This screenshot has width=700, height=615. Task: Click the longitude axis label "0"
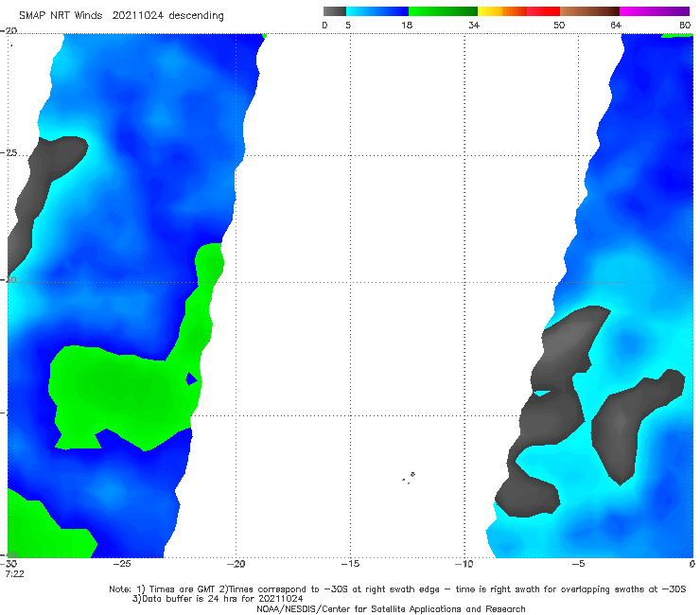click(x=692, y=564)
